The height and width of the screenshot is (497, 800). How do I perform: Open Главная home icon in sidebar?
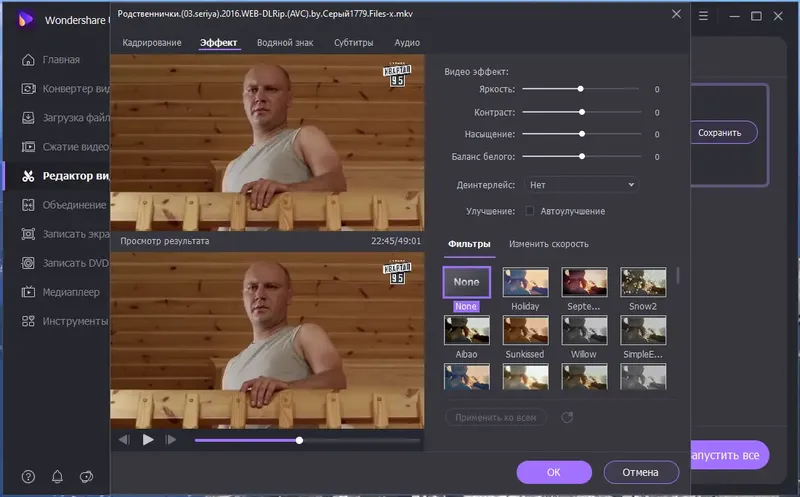point(28,60)
